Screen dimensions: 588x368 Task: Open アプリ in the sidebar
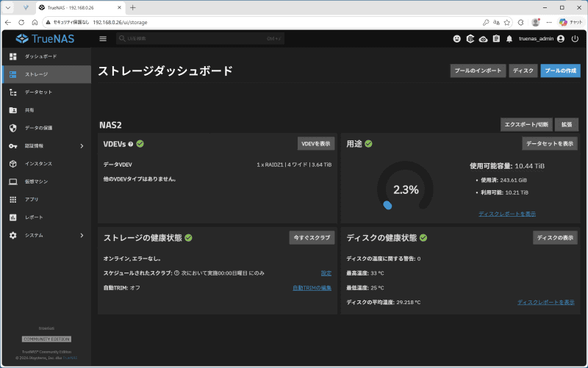[x=46, y=199]
